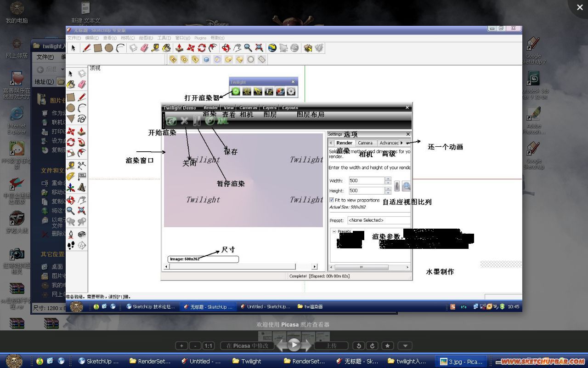Rotate photo counterclockwise in Picasa viewer
This screenshot has width=588, height=368.
[x=359, y=346]
